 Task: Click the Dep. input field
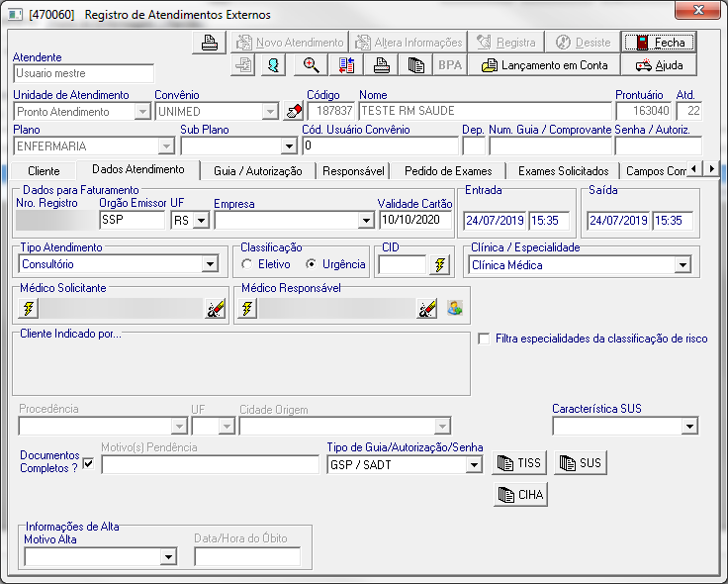point(474,146)
